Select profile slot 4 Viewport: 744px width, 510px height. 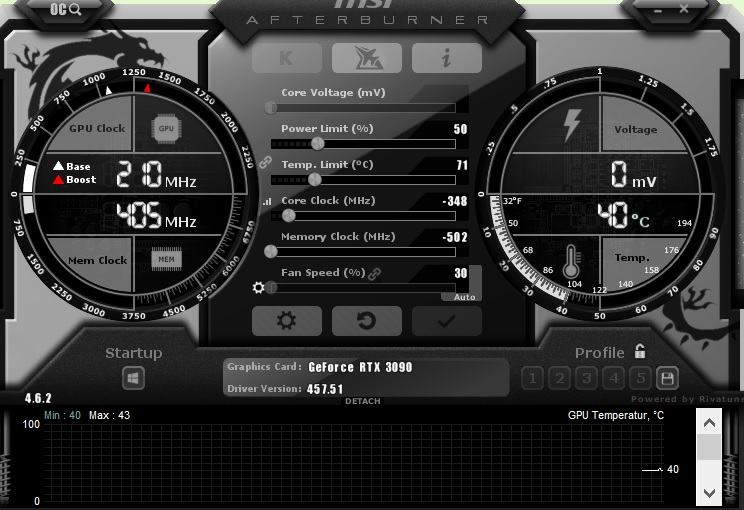(614, 378)
